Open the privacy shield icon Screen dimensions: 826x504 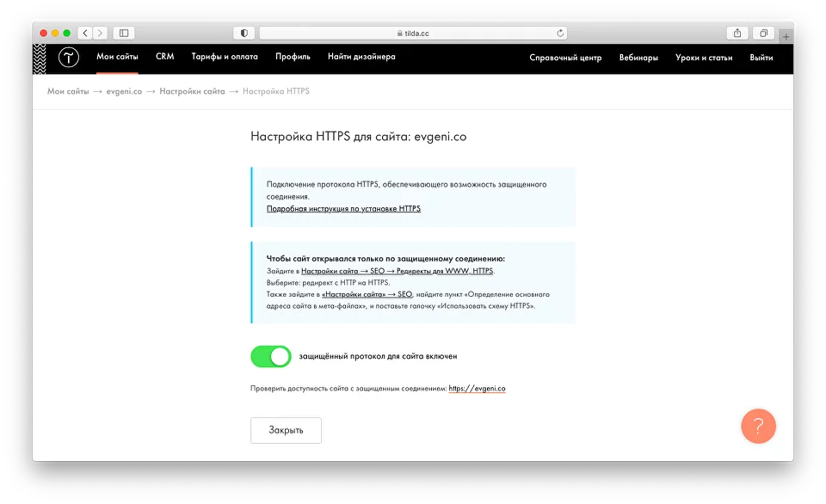pyautogui.click(x=243, y=34)
